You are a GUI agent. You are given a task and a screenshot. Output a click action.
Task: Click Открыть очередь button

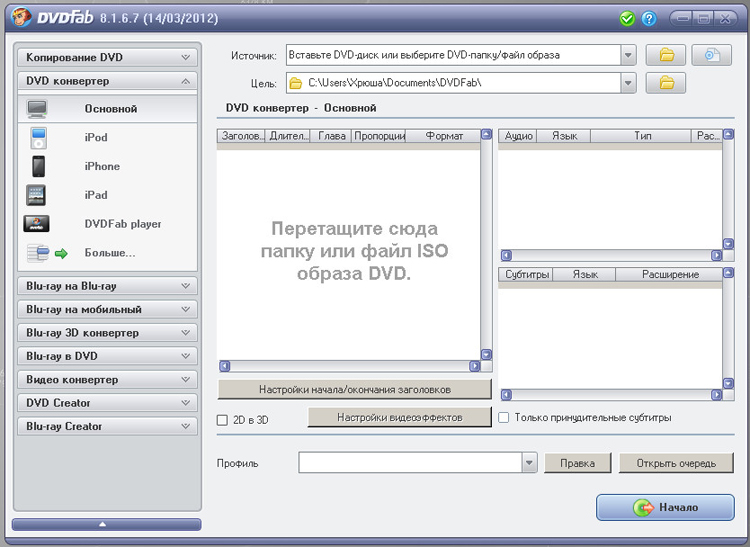click(x=676, y=463)
